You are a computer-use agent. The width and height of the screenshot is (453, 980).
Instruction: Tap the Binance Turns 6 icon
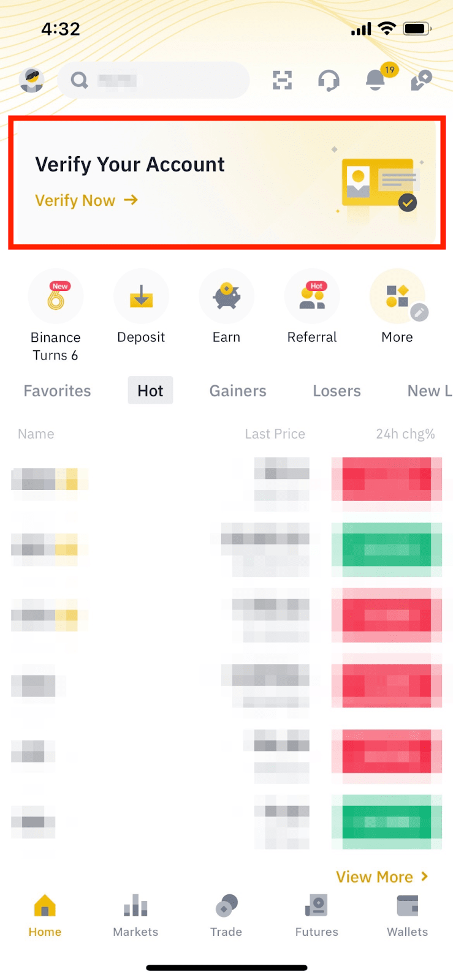click(x=56, y=297)
